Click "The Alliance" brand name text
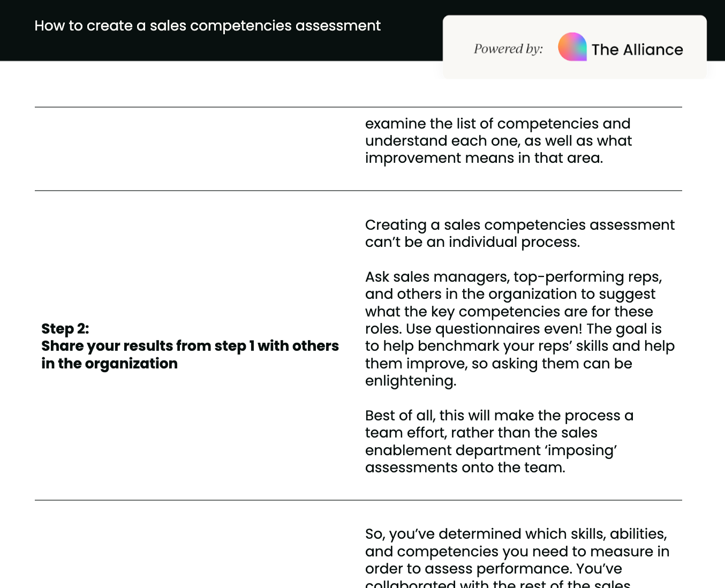725x588 pixels. tap(637, 50)
